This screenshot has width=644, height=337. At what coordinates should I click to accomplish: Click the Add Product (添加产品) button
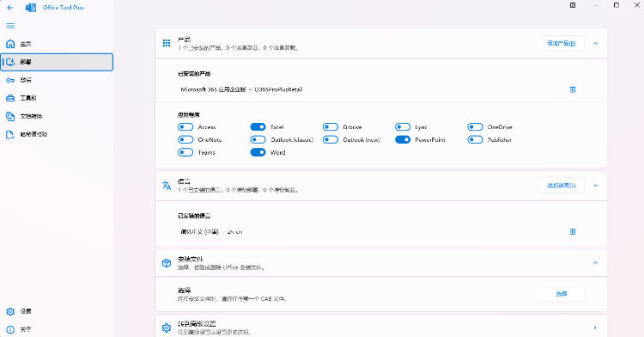click(x=562, y=43)
